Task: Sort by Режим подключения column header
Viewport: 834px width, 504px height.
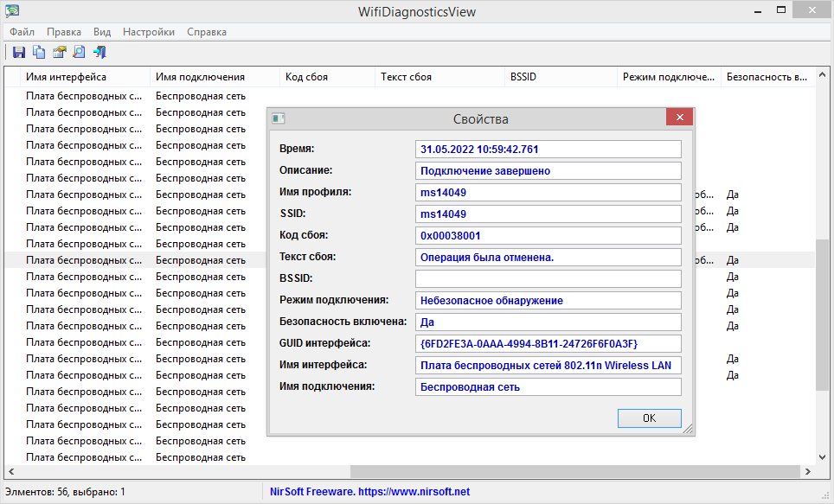Action: tap(669, 77)
